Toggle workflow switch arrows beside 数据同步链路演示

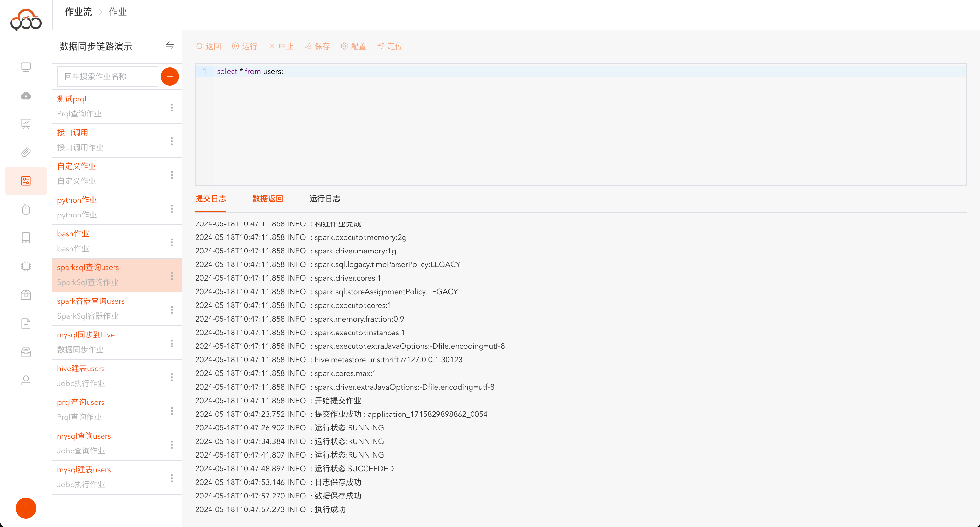click(x=170, y=46)
